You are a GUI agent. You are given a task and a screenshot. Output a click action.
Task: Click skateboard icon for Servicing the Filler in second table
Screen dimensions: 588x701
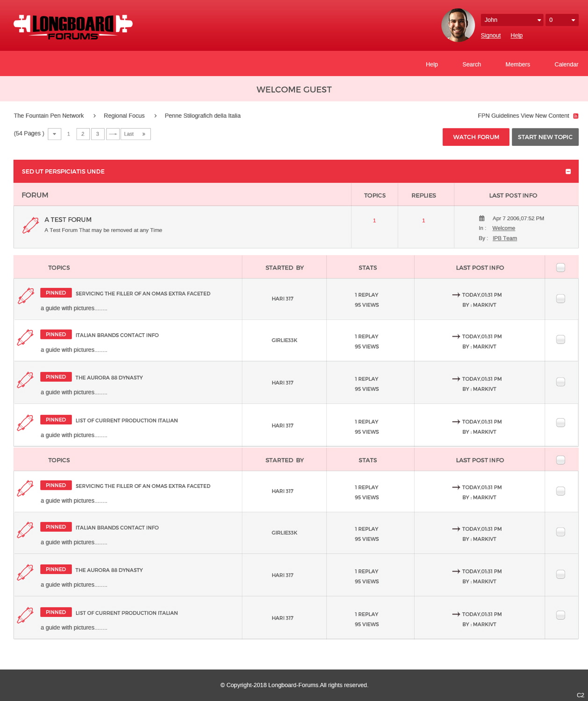point(25,488)
